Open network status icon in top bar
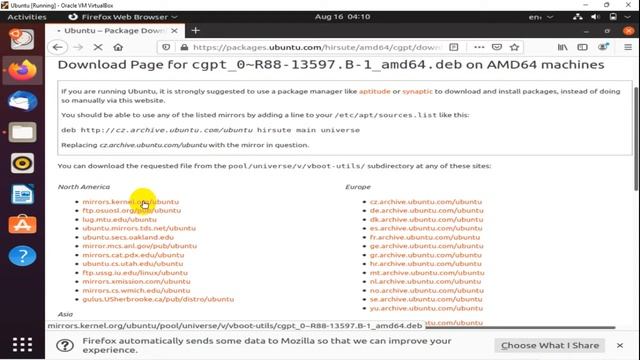The width and height of the screenshot is (640, 360). tap(577, 17)
